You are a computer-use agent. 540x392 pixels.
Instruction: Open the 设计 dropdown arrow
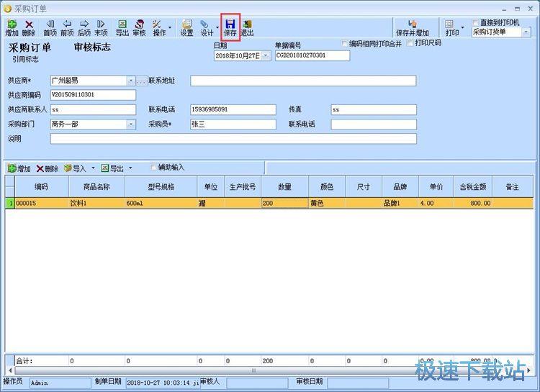(217, 28)
